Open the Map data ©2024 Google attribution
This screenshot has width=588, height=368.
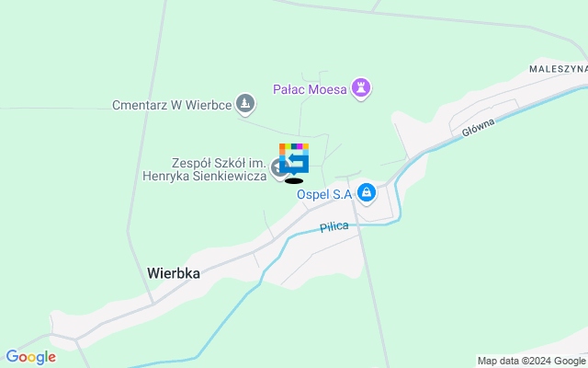(x=532, y=362)
